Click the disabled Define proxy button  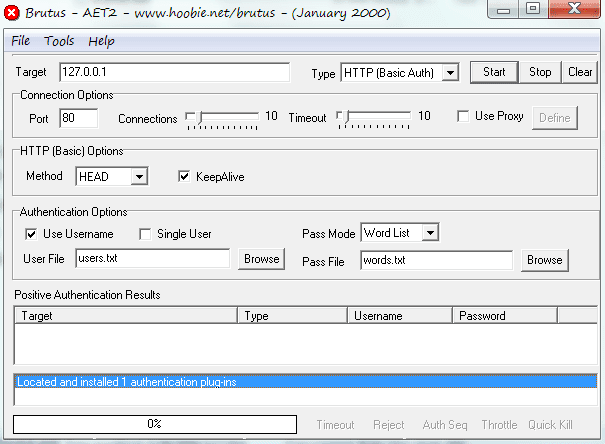tap(554, 118)
